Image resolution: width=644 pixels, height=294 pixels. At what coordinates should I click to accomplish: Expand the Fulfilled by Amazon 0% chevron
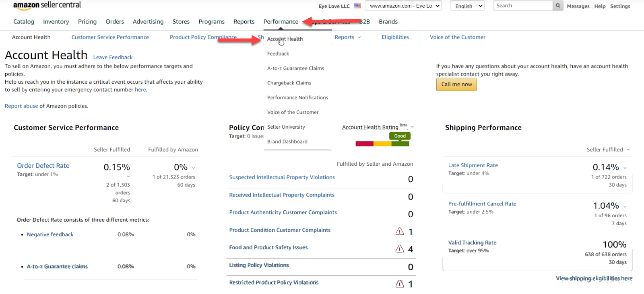194,168
